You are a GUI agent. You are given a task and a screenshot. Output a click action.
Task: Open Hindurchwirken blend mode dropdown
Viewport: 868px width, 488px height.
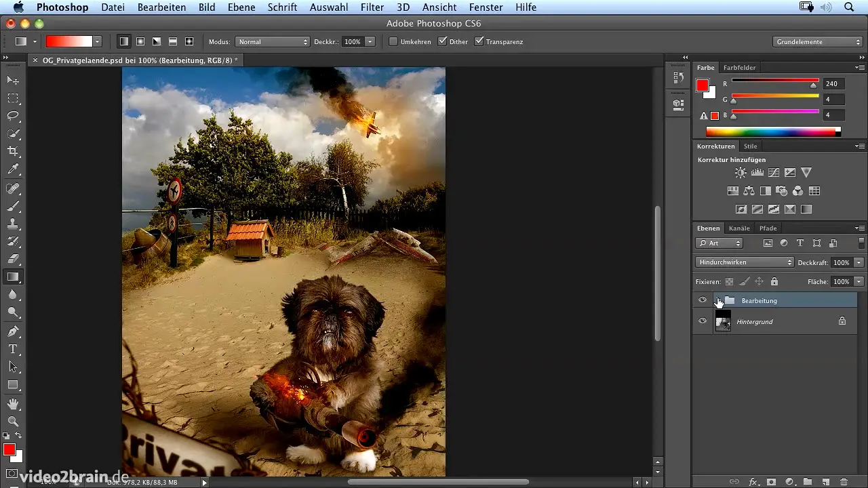[x=745, y=262]
